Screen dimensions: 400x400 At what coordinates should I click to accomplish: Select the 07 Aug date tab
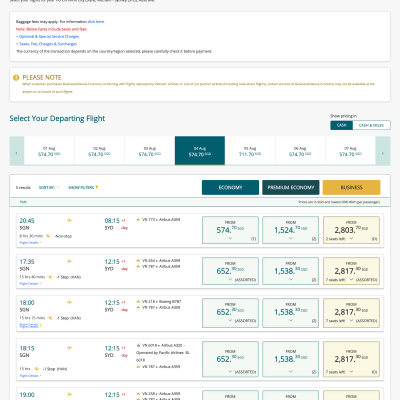[350, 151]
